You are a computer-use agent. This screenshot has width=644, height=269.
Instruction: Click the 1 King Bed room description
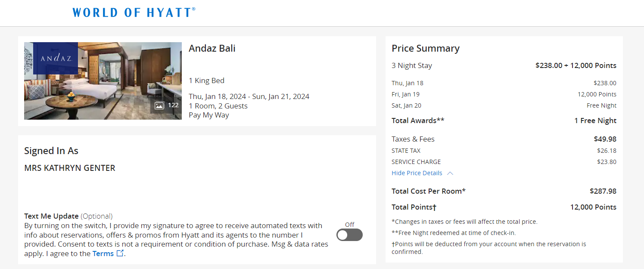(206, 80)
